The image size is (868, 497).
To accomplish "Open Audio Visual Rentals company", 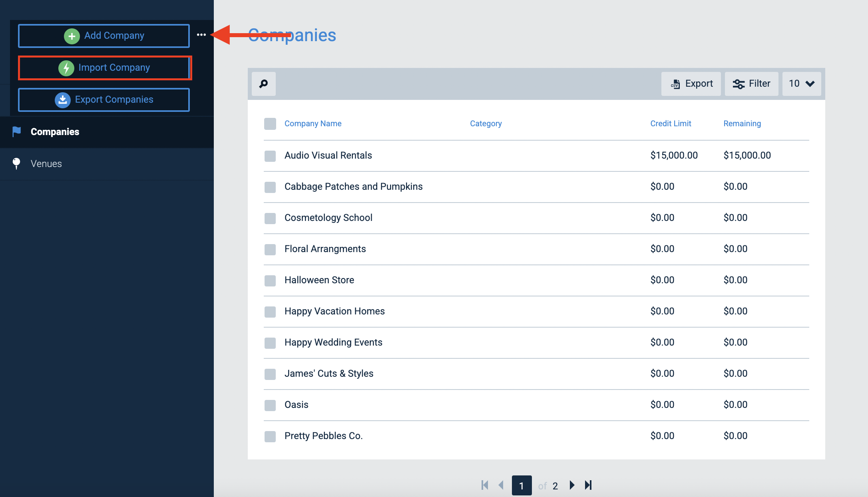I will (x=328, y=155).
